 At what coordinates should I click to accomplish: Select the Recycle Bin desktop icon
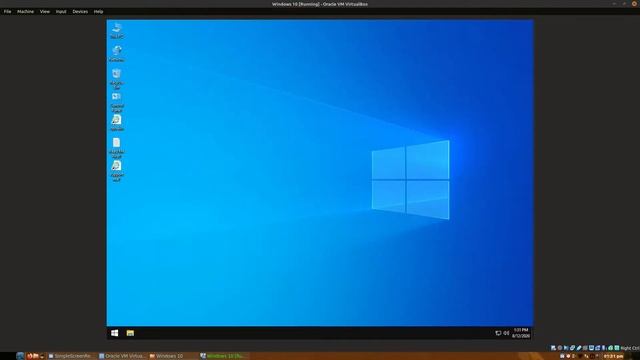pyautogui.click(x=117, y=79)
